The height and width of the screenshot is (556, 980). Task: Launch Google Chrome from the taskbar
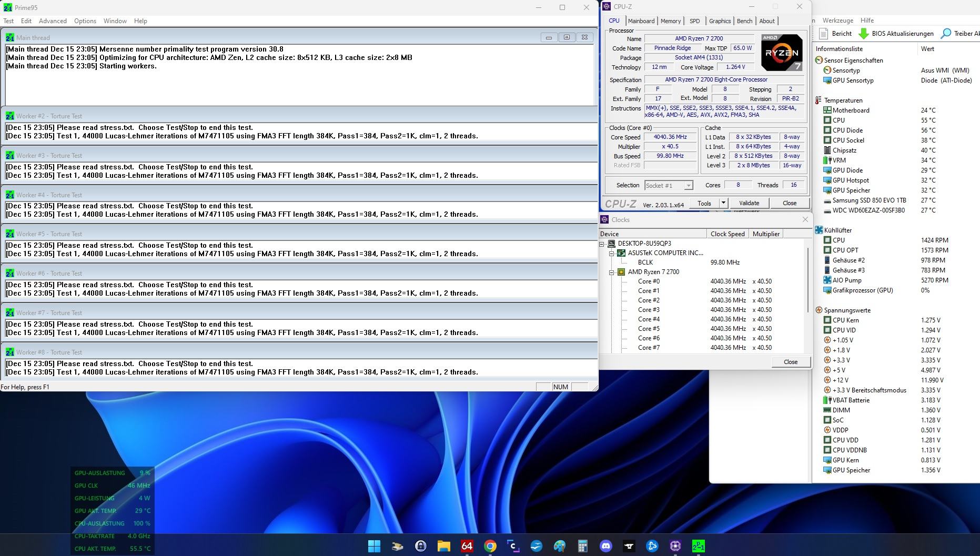490,546
